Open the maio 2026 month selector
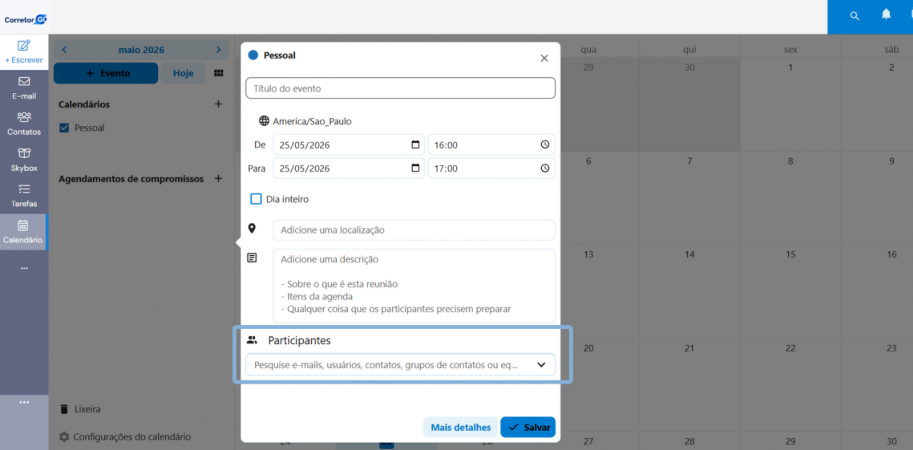 coord(141,50)
